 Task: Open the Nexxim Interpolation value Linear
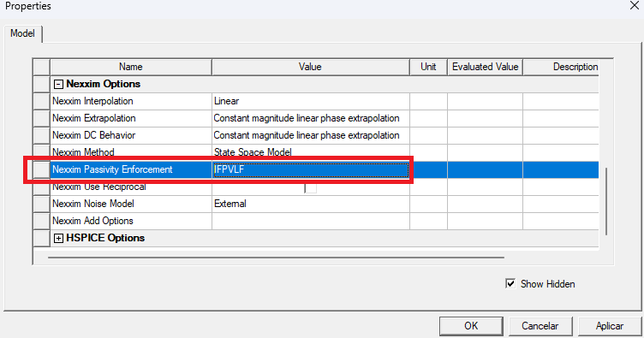click(x=311, y=101)
